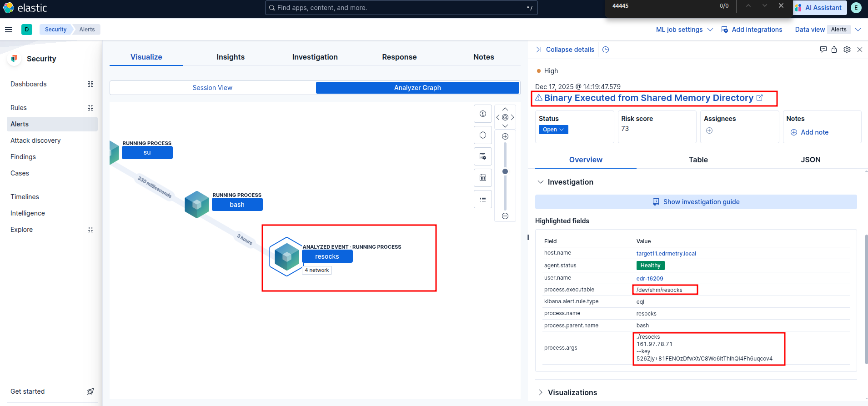Open the flyout settings gear icon

coord(847,50)
